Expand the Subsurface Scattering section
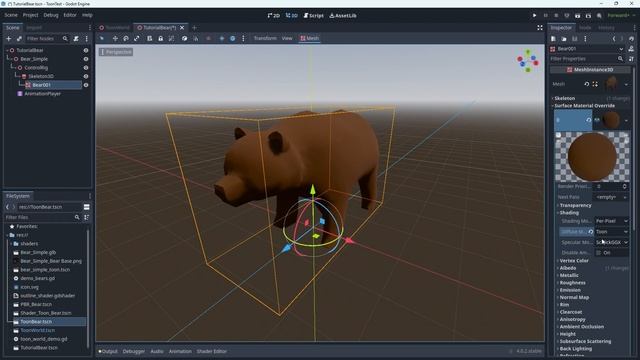This screenshot has height=360, width=640. 585,341
